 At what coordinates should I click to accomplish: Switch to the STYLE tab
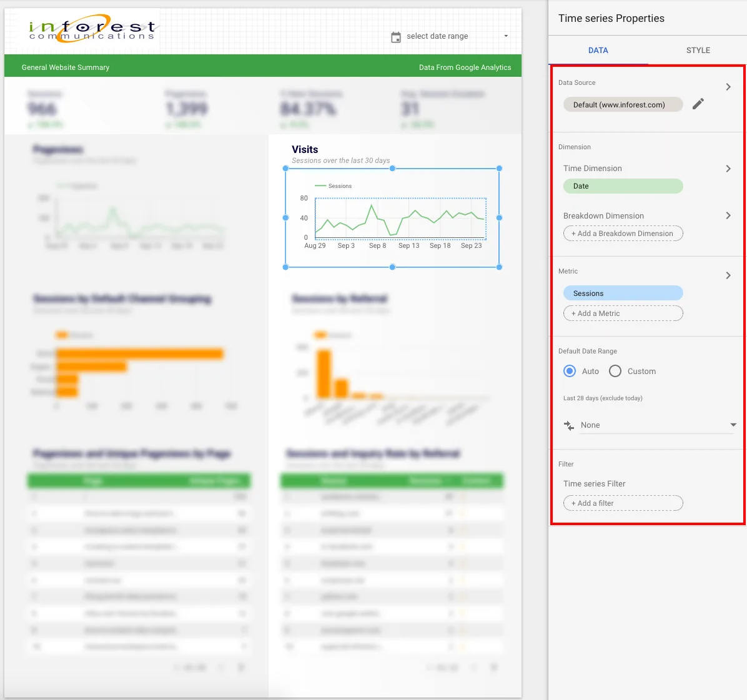point(698,50)
